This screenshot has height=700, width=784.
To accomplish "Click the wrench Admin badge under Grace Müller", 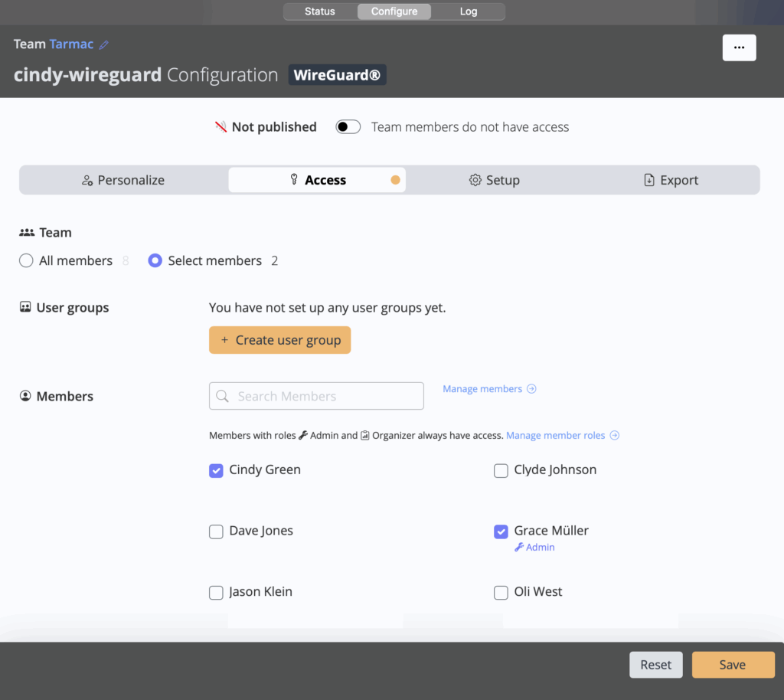I will (x=534, y=548).
